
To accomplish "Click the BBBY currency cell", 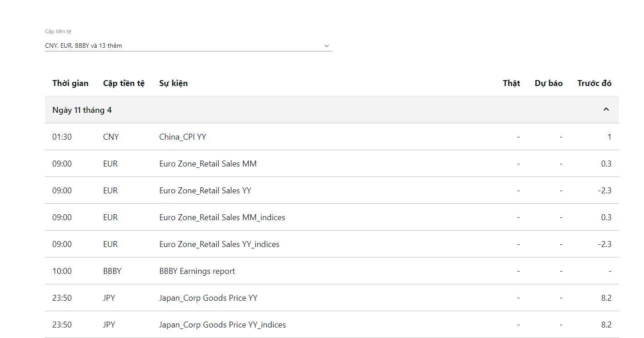I will point(112,271).
